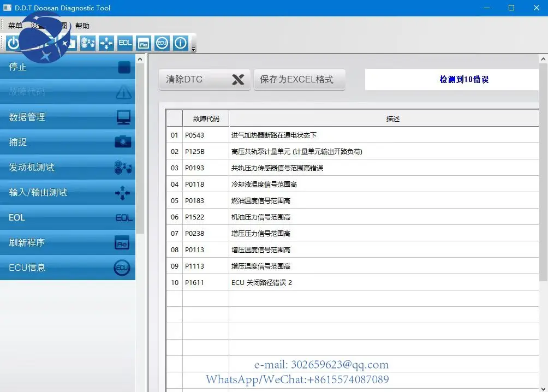Open the information (i) toolbar icon
548x392 pixels.
click(x=181, y=43)
